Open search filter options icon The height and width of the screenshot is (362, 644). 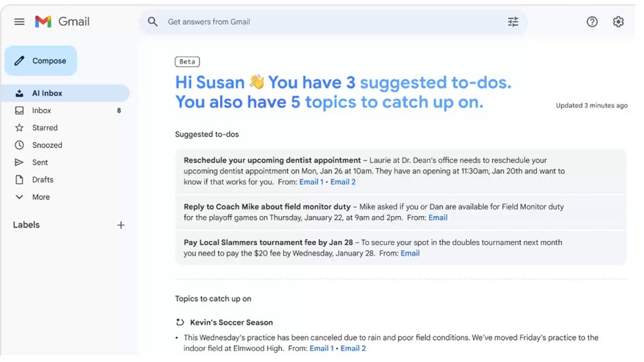pyautogui.click(x=513, y=22)
